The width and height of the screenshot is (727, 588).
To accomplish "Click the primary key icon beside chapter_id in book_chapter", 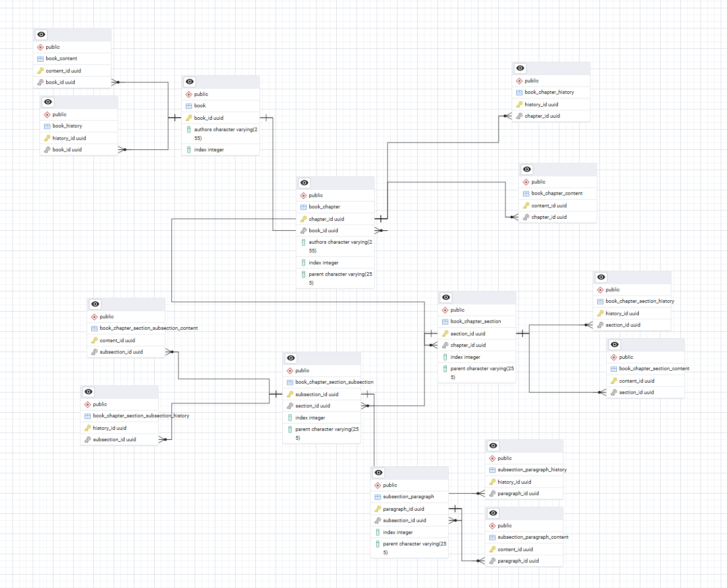I will [x=304, y=219].
